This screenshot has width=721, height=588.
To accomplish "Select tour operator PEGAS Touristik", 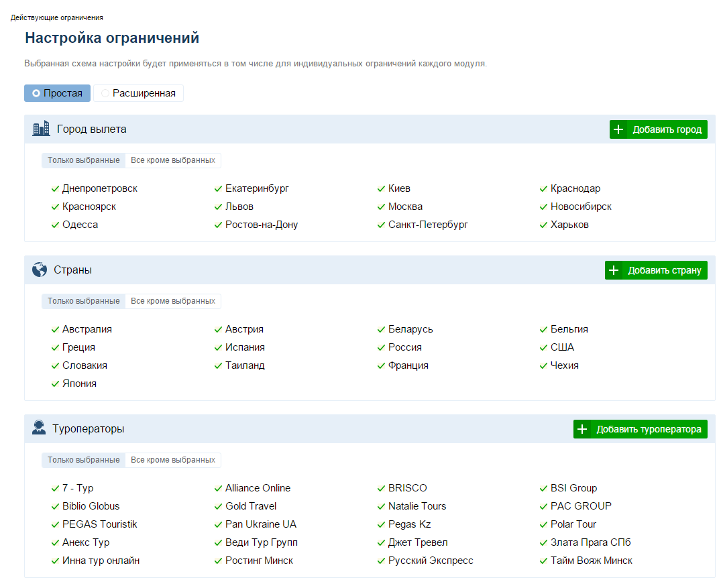I will click(x=99, y=524).
